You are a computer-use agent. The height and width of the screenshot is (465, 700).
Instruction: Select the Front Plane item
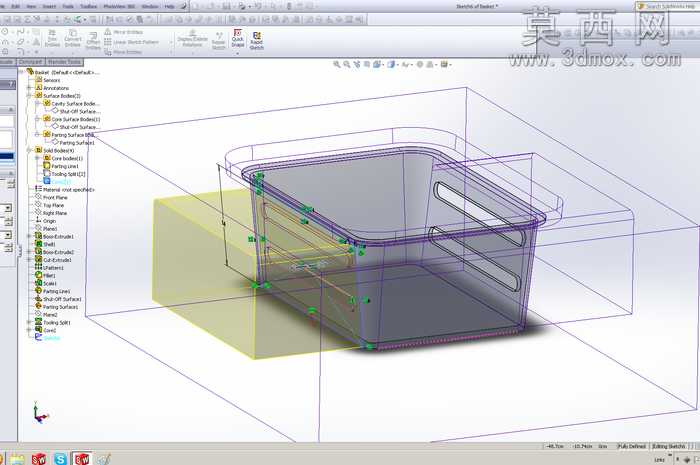(x=51, y=197)
